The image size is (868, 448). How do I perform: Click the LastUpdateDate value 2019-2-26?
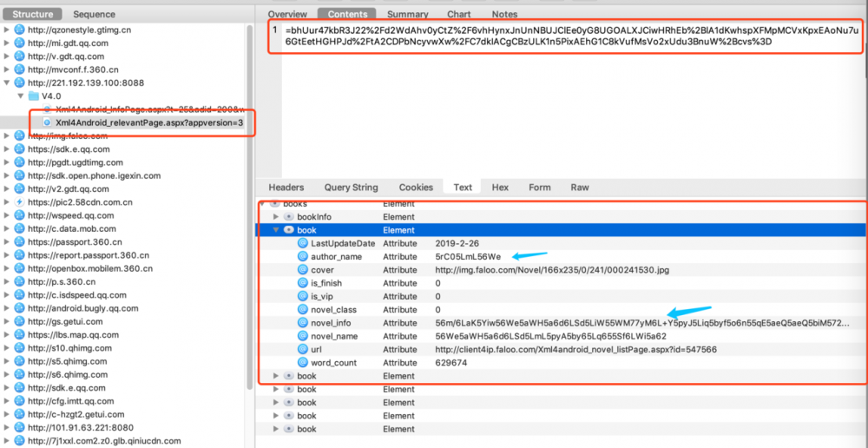coord(457,243)
